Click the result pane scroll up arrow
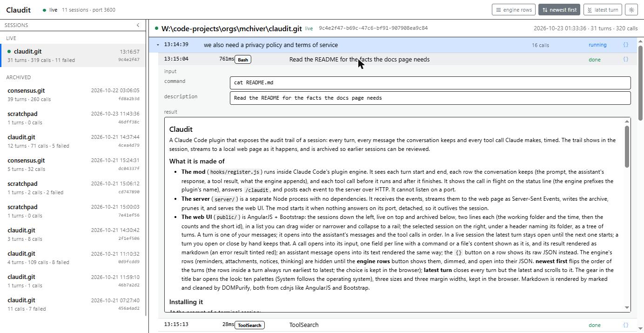The height and width of the screenshot is (333, 644). coord(627,122)
